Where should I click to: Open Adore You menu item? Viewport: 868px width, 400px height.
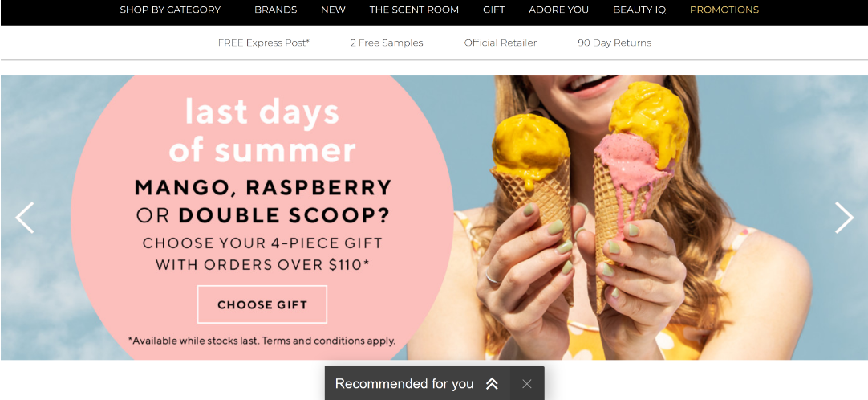coord(558,10)
